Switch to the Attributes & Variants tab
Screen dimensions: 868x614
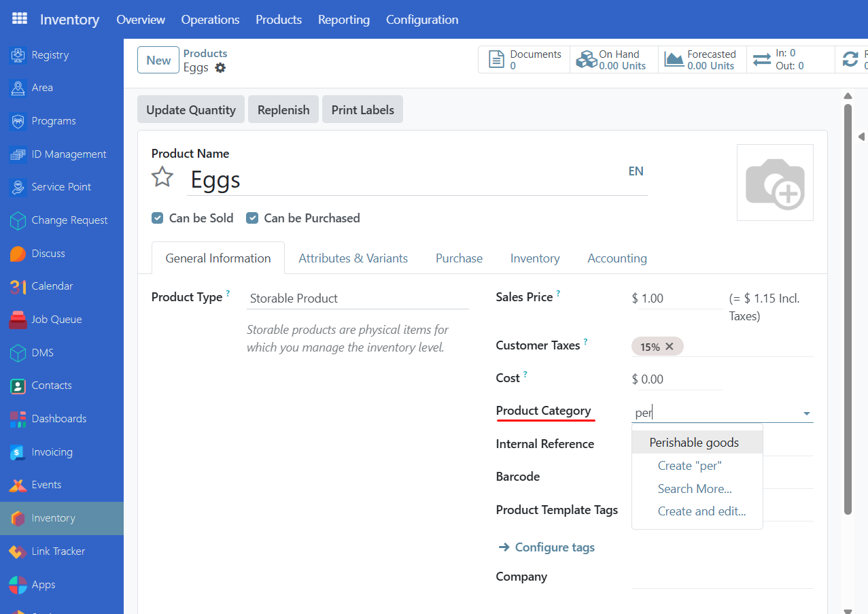(353, 258)
